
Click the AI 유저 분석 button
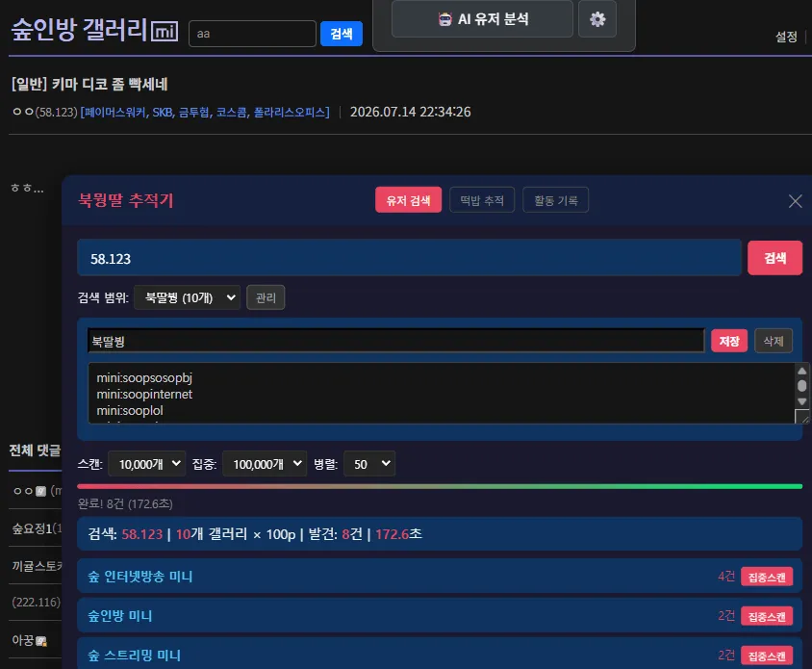click(x=482, y=19)
